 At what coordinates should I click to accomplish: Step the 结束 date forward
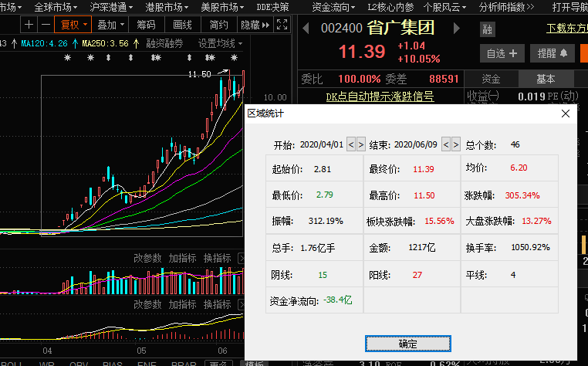(456, 144)
